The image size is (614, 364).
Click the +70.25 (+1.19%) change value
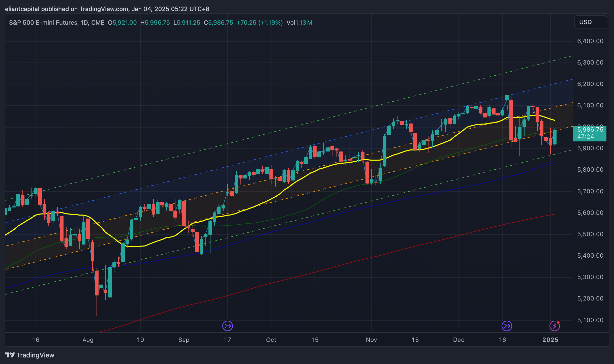pyautogui.click(x=259, y=23)
